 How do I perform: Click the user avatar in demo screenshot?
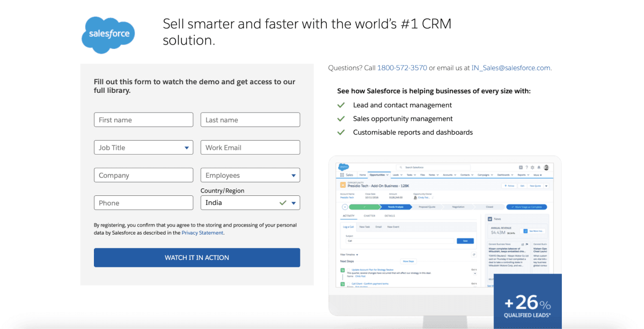(546, 167)
